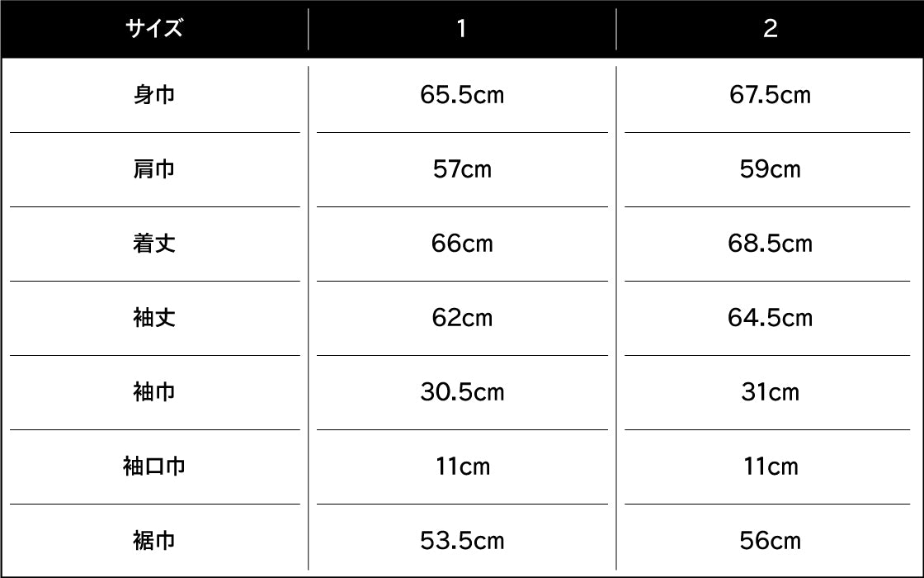Viewport: 924px width, 578px height.
Task: Select size 2 column header
Action: (770, 30)
